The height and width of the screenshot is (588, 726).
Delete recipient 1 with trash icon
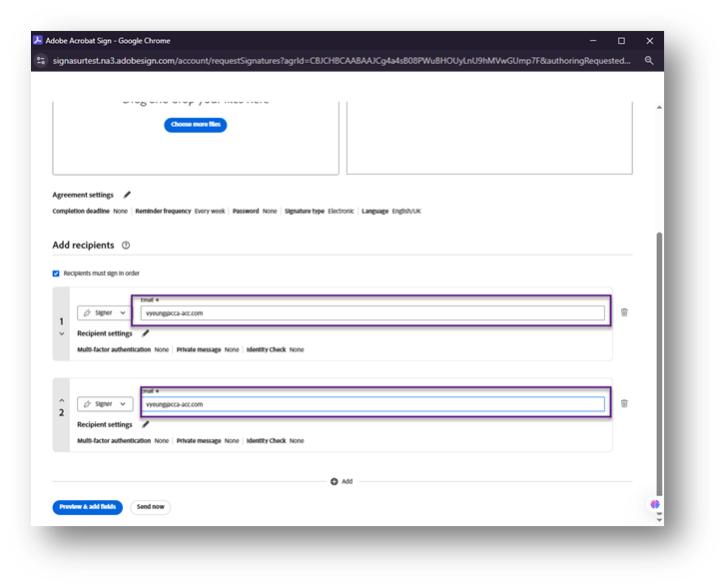click(x=624, y=312)
